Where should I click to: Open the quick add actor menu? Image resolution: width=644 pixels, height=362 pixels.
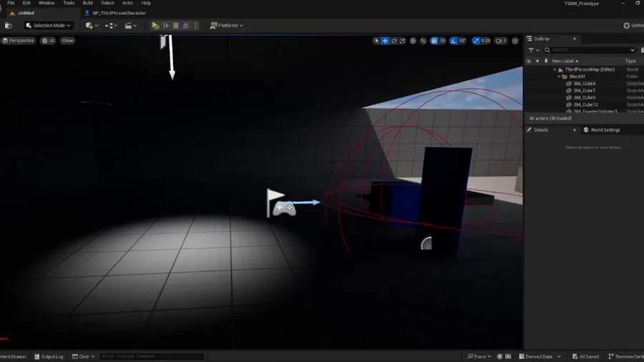pos(91,26)
